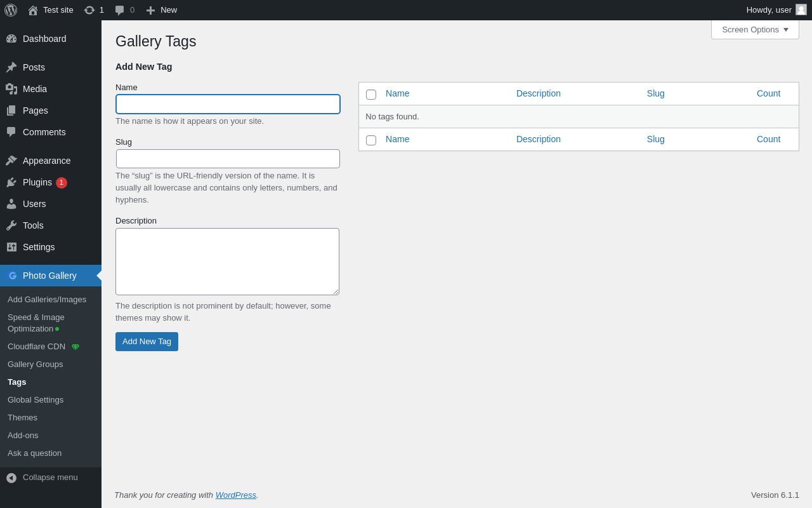Open the updates icon in admin bar
812x508 pixels.
tap(89, 10)
